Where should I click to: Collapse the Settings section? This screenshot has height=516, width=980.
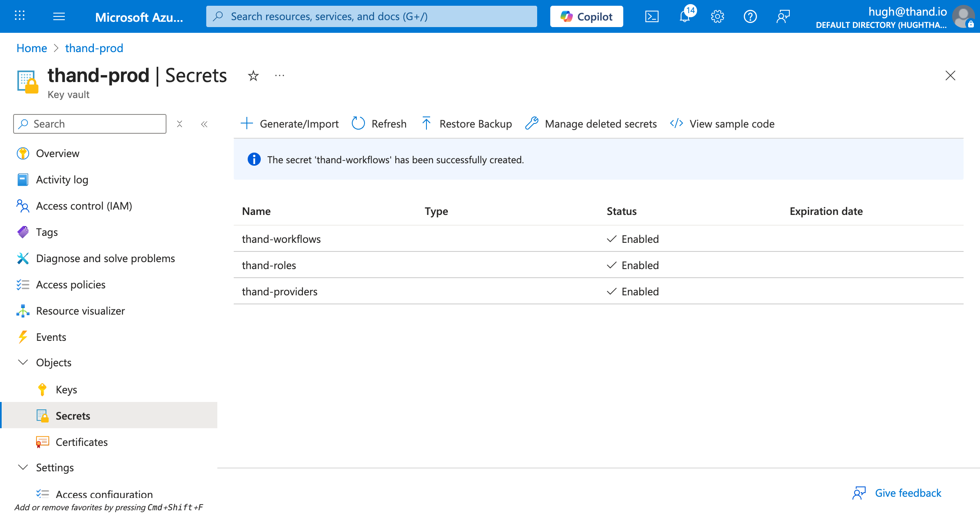pyautogui.click(x=23, y=467)
